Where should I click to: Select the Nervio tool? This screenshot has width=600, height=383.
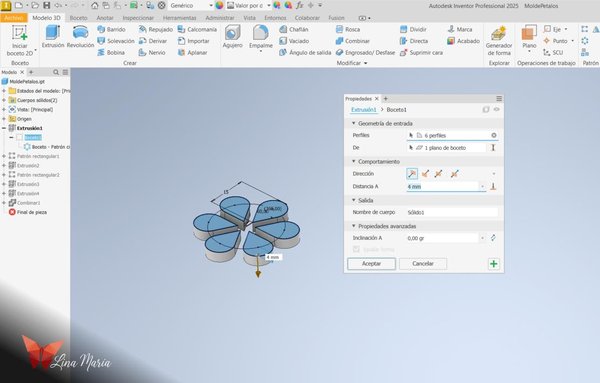click(152, 52)
